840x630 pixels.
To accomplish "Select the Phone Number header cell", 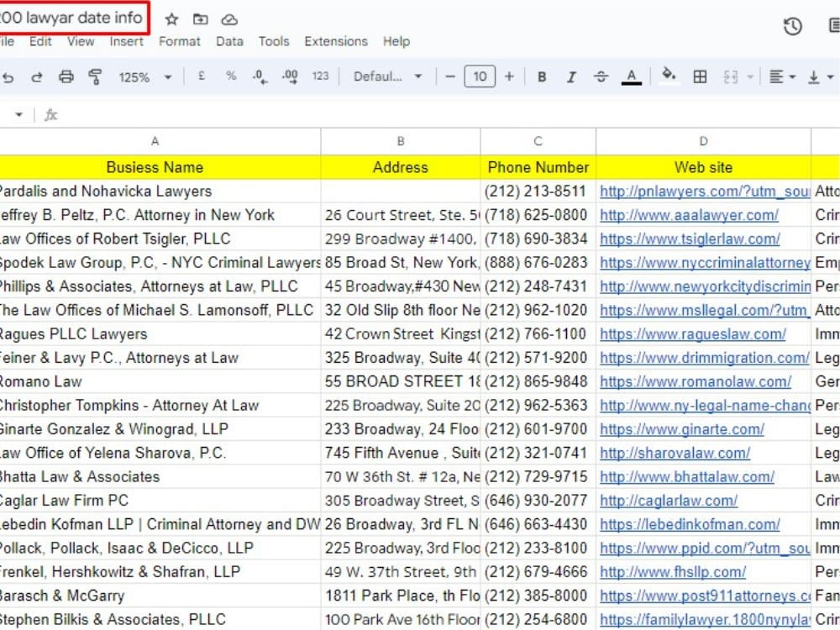I will 538,167.
